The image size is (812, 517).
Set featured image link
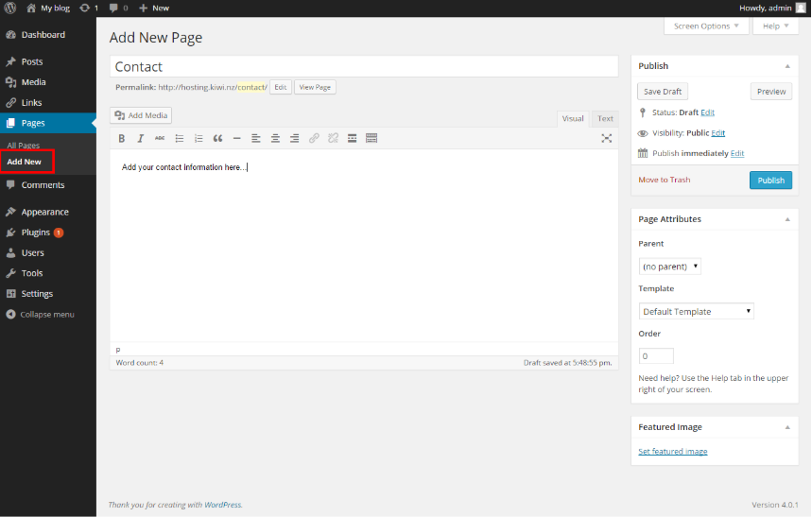point(673,451)
